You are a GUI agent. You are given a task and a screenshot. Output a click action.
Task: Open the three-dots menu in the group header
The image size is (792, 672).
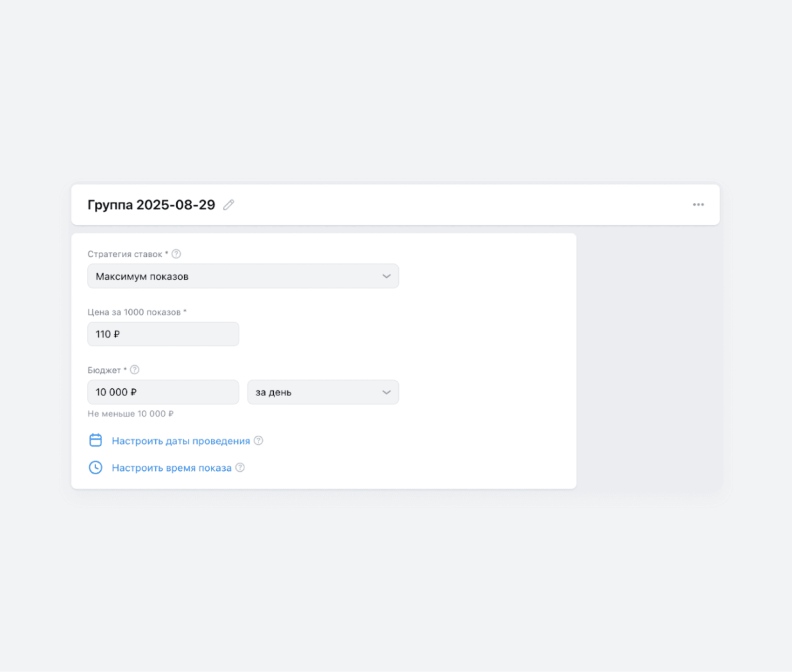pyautogui.click(x=698, y=205)
